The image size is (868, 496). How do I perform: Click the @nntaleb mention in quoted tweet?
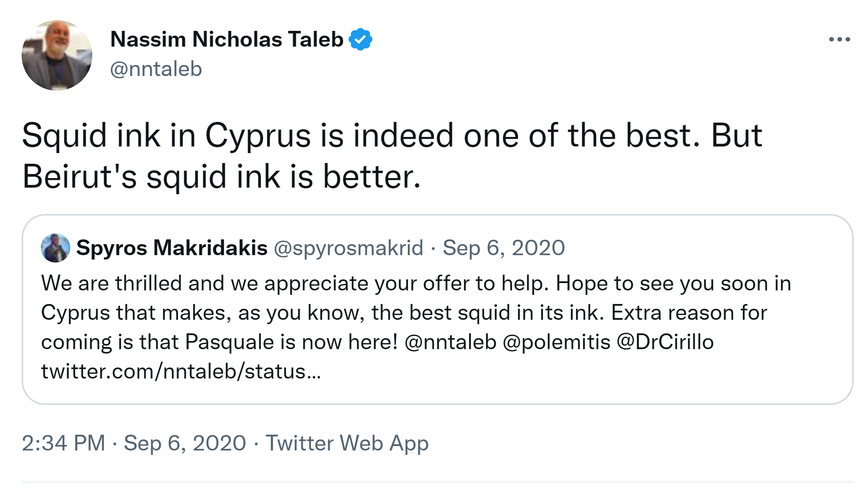click(x=450, y=342)
